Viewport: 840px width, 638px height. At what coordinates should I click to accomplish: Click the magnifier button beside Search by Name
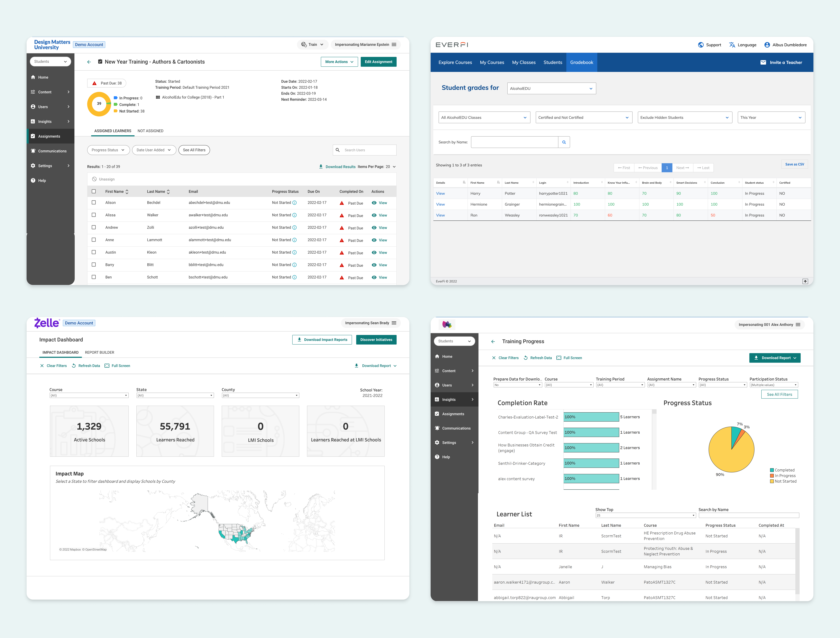pos(564,142)
